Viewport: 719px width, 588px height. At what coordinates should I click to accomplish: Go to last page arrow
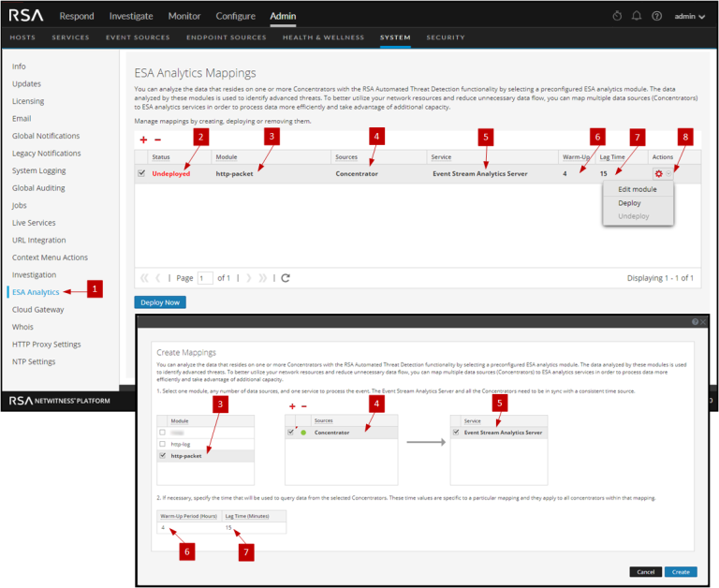click(x=263, y=278)
